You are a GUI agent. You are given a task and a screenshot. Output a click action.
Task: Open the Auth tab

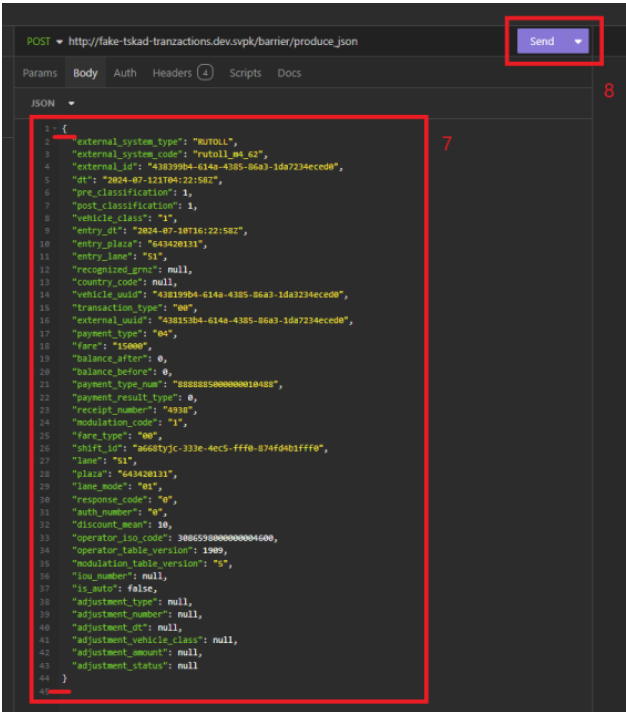click(125, 73)
